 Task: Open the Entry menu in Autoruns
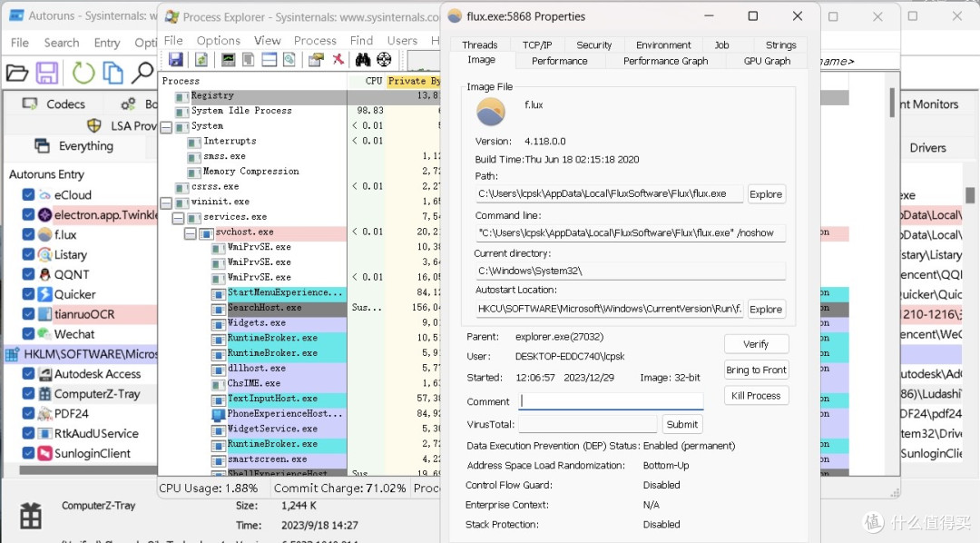(107, 43)
